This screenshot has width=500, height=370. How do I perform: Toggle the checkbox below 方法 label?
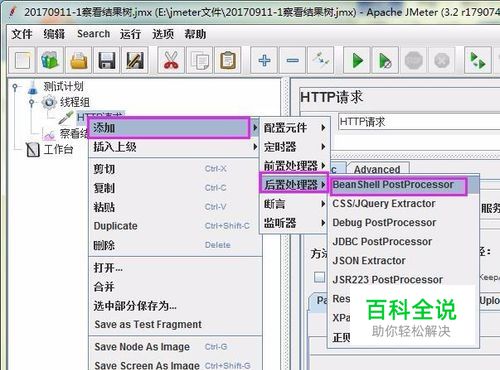pos(319,277)
